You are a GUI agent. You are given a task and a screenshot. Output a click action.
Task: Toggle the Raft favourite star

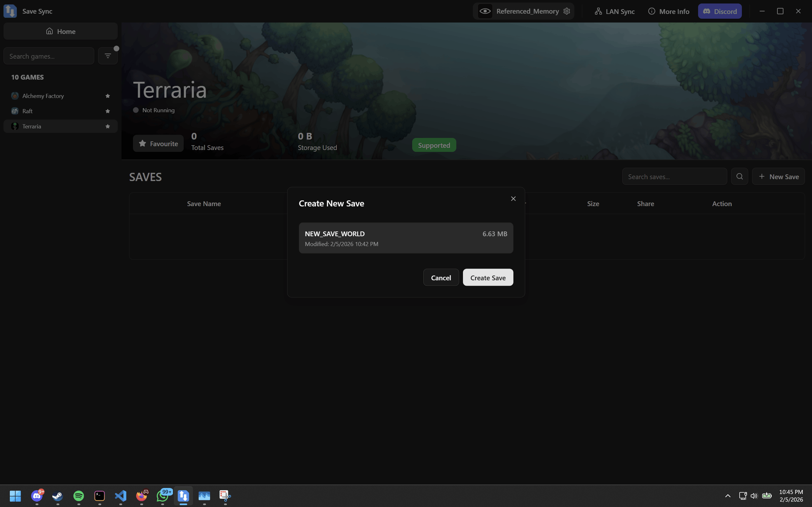click(107, 111)
